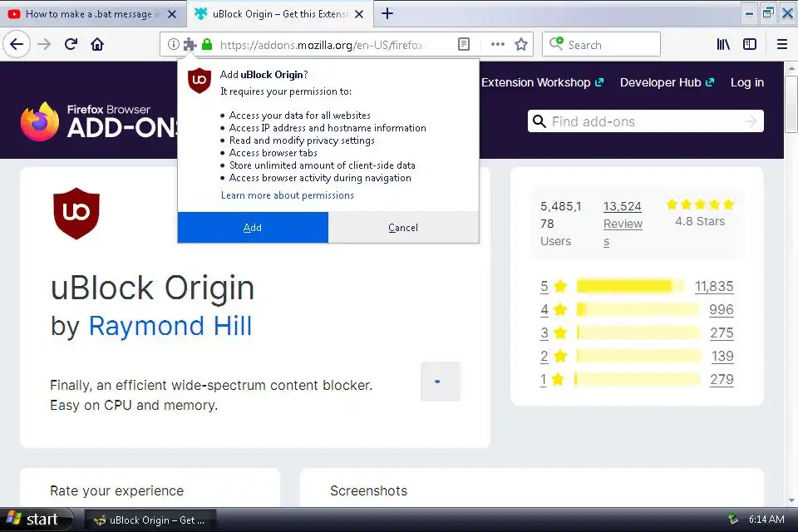Open the Developer Hub link
798x532 pixels.
click(667, 82)
